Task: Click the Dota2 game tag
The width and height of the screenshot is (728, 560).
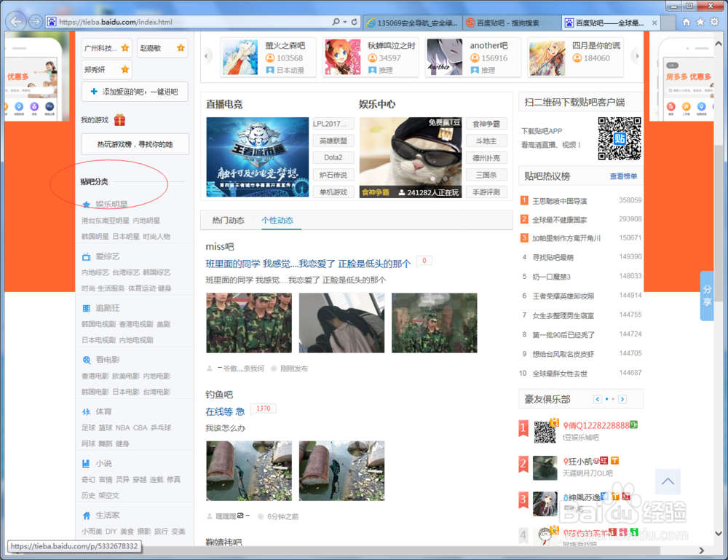Action: 333,157
